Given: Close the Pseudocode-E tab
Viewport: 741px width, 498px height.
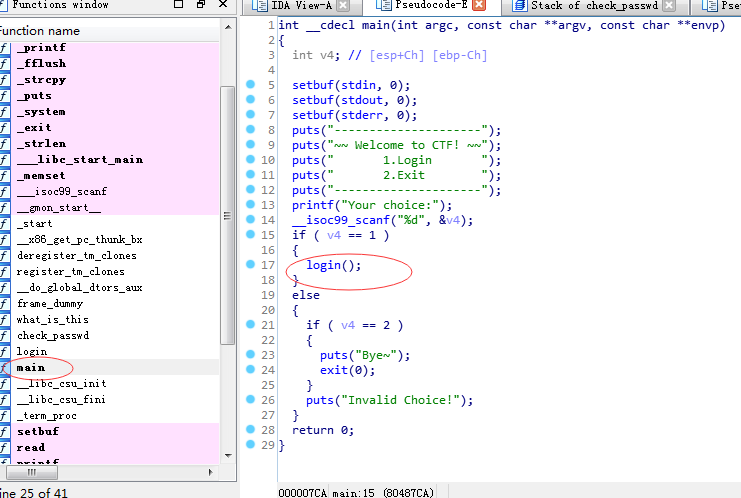Looking at the screenshot, I should tap(479, 5).
